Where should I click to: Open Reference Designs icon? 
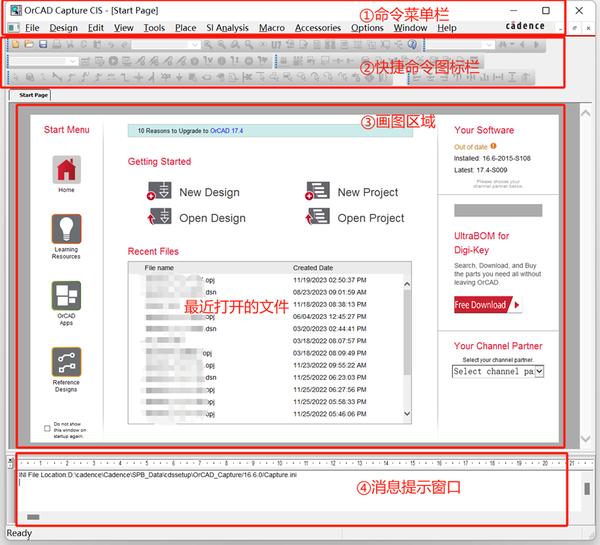[x=66, y=362]
